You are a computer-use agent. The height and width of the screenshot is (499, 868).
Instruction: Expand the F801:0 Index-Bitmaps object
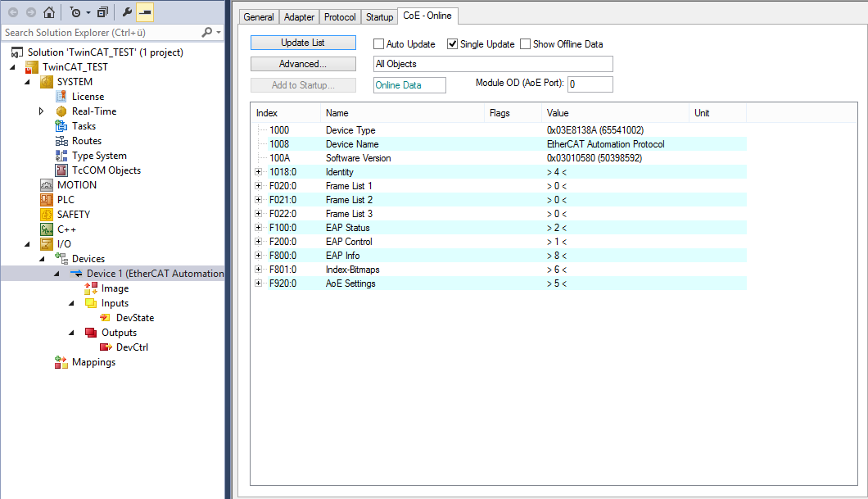click(258, 269)
